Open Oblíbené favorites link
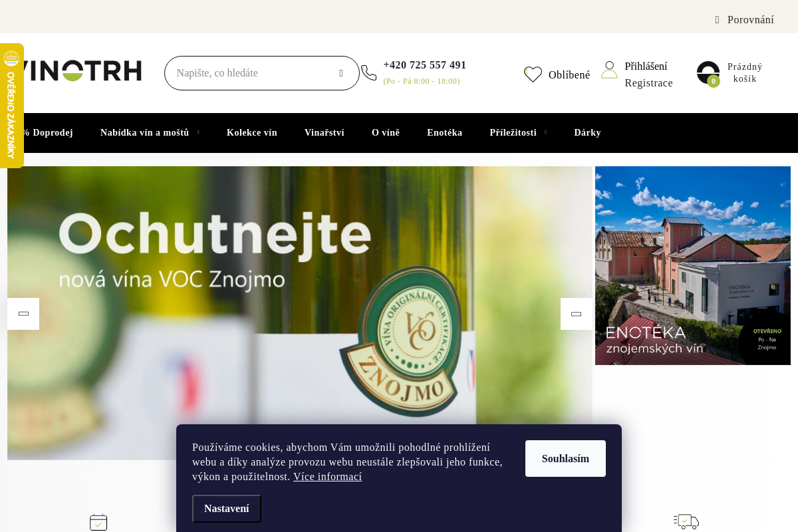 (x=569, y=75)
